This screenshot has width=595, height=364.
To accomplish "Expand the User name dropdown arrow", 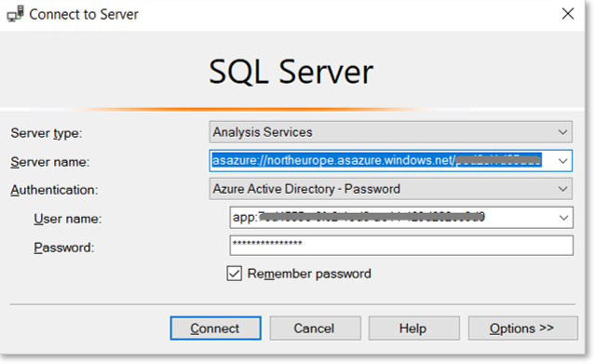I will coord(563,218).
